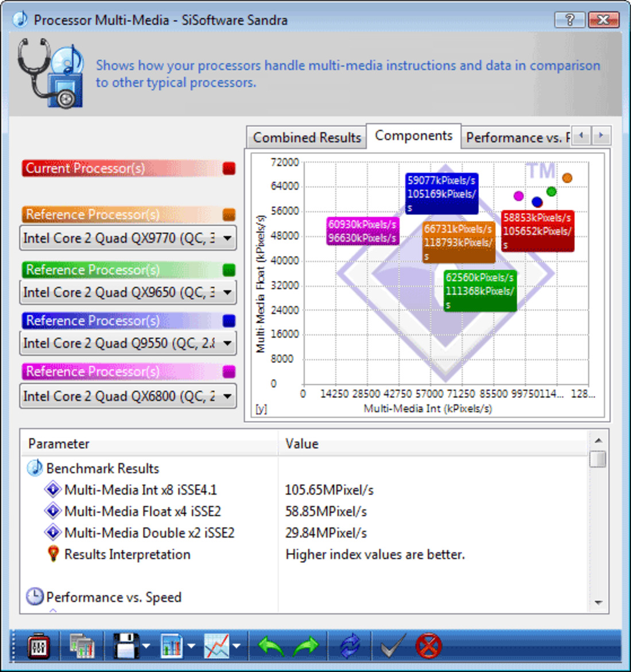Click the Multi-Media Float x4 diamond icon
Viewport: 631px width, 672px height.
click(53, 511)
